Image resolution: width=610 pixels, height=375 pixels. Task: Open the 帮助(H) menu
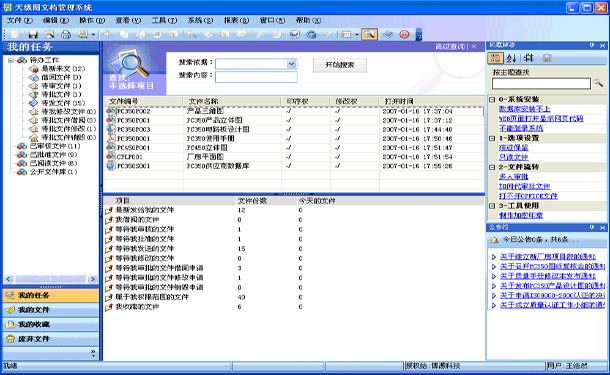click(308, 20)
